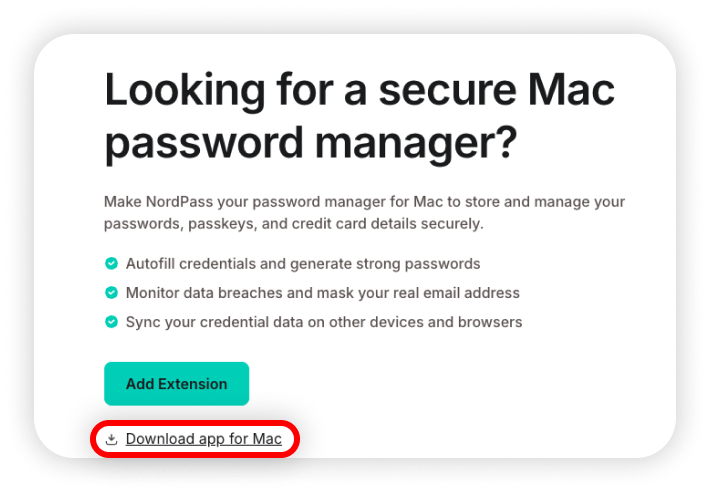Click the Looking for a secure Mac heading
Screen dimensions: 710x492
pyautogui.click(x=360, y=90)
